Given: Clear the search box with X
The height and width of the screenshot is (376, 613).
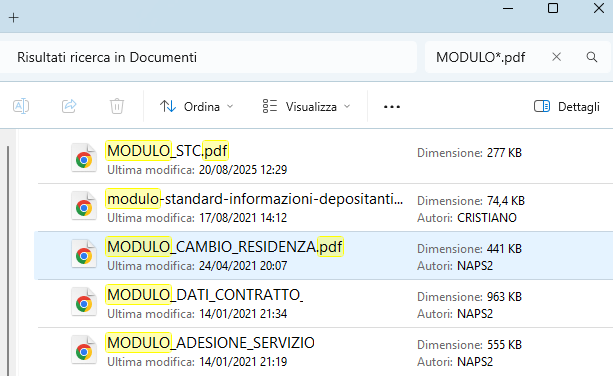Looking at the screenshot, I should pos(556,57).
